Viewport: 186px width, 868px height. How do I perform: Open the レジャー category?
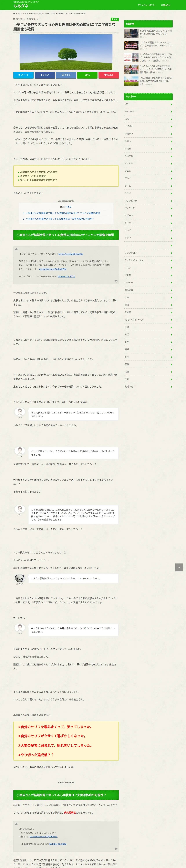[148, 282]
